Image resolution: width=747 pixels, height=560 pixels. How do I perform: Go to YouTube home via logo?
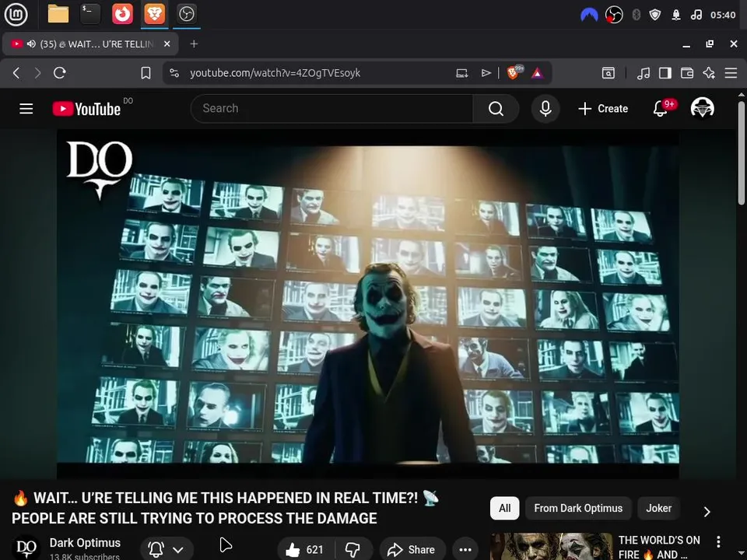86,109
